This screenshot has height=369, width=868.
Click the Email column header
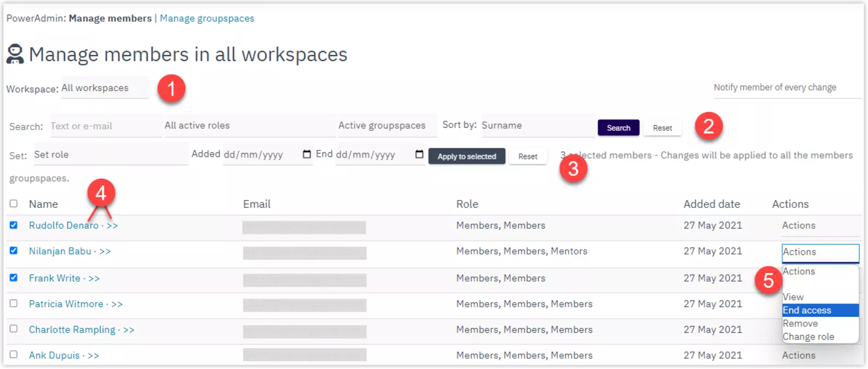click(x=257, y=204)
